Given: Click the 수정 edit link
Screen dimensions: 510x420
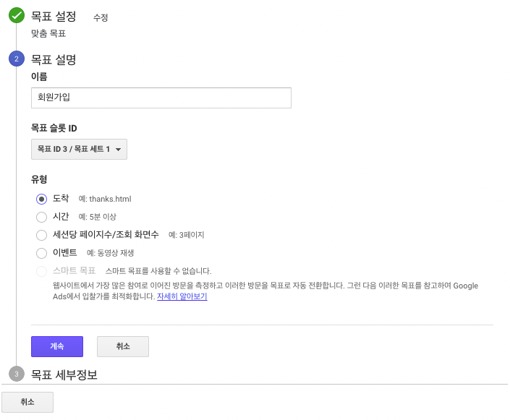Looking at the screenshot, I should (x=101, y=17).
